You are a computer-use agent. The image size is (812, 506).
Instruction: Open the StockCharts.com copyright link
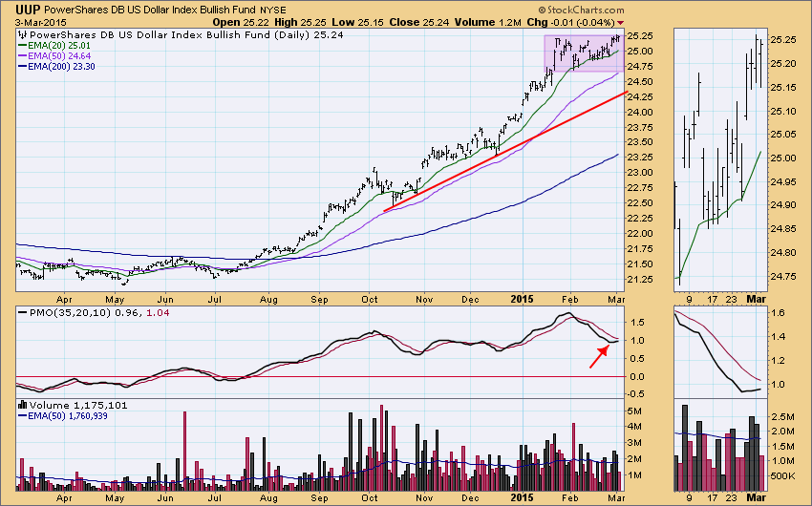pyautogui.click(x=581, y=10)
